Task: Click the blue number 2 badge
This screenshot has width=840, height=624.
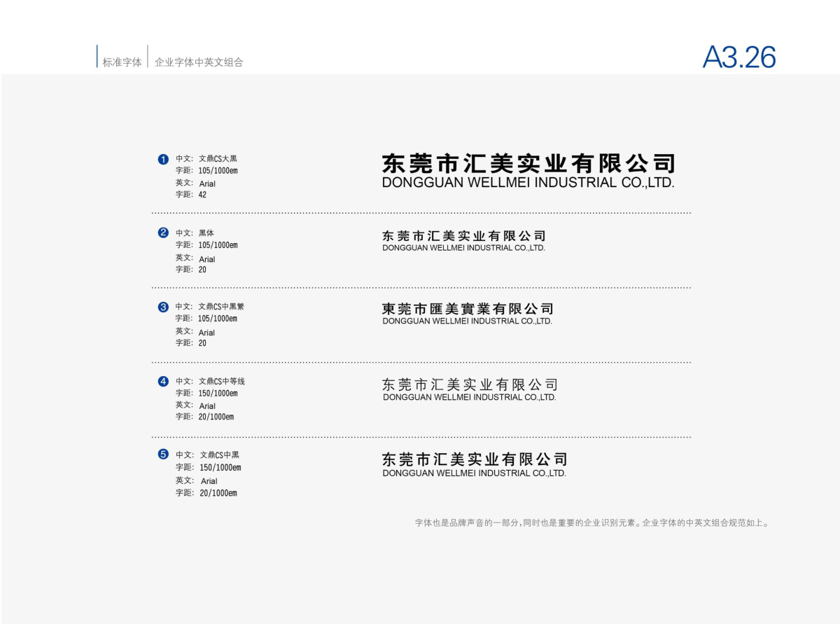Action: pyautogui.click(x=163, y=233)
